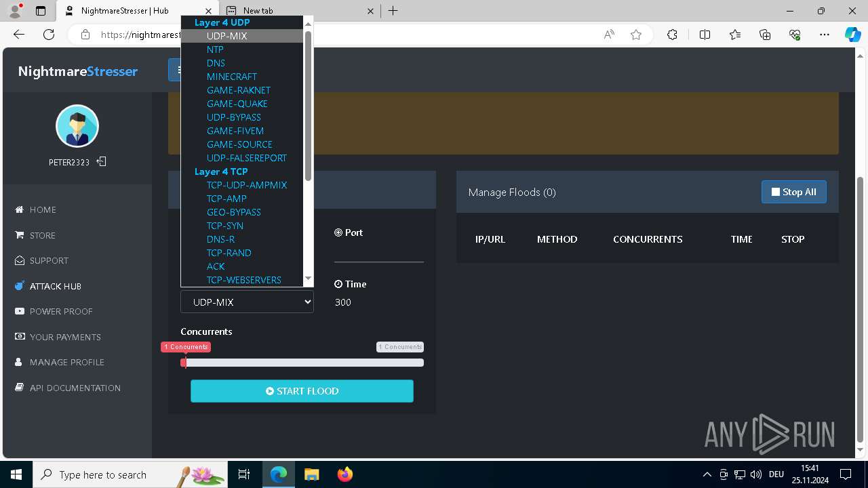
Task: Select GAME-SOURCE in the list
Action: [242, 144]
